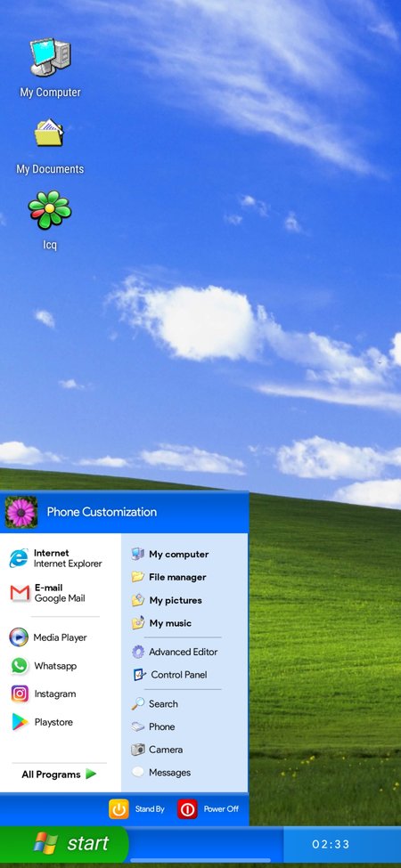Click the Phone Customization title
This screenshot has height=868, width=401.
point(102,512)
